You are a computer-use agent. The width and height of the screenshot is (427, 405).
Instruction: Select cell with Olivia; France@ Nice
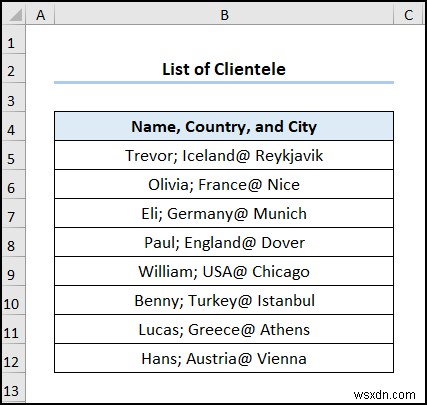224,184
